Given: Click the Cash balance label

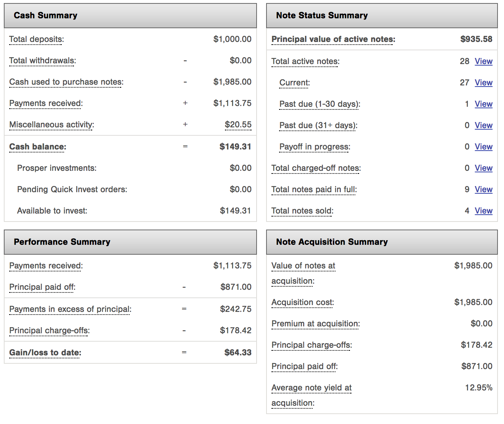Looking at the screenshot, I should tap(38, 147).
